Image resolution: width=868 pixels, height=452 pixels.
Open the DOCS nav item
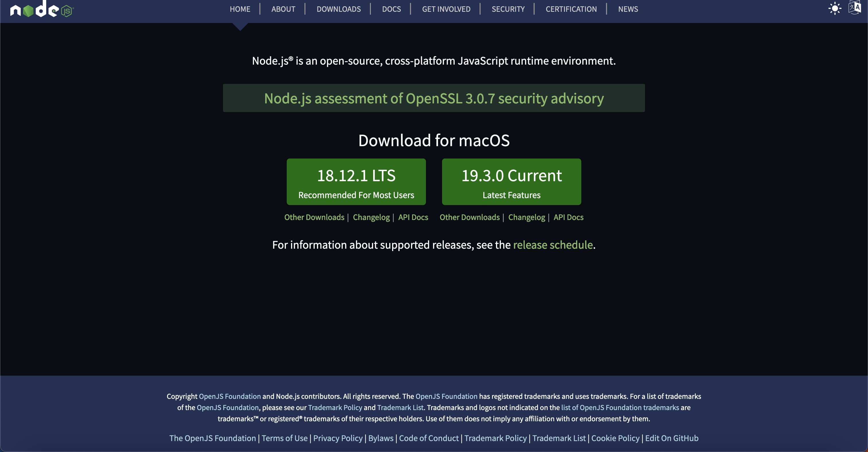coord(391,9)
